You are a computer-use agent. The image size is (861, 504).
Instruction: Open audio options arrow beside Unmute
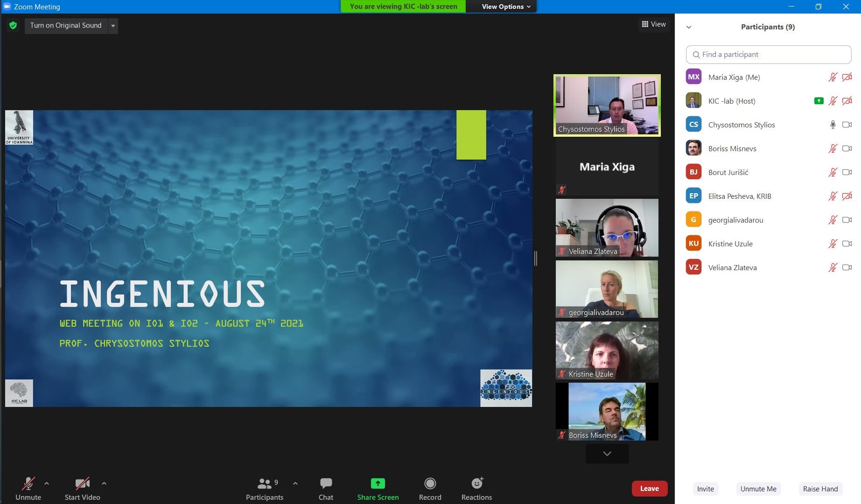coord(47,483)
